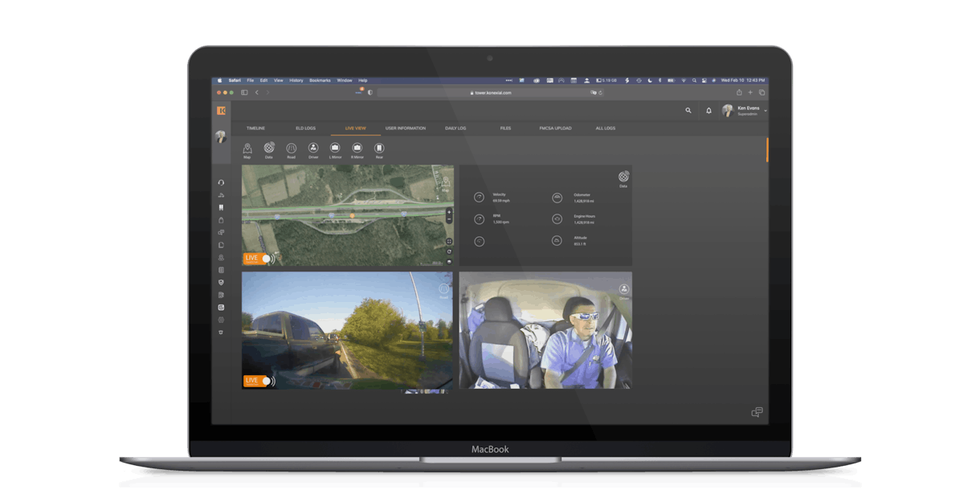Toggle Safari sidebar button

244,92
